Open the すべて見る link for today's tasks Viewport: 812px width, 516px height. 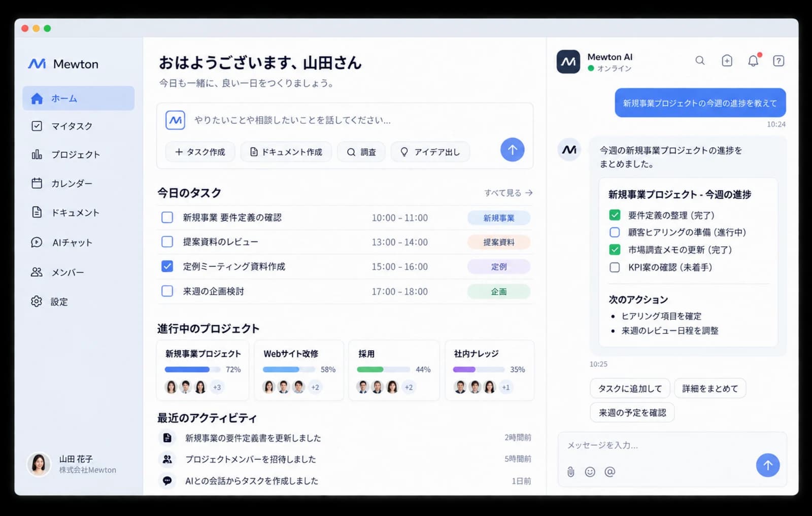[508, 193]
